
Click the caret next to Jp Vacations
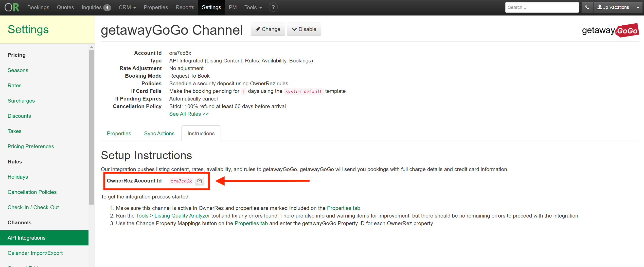[x=638, y=7]
